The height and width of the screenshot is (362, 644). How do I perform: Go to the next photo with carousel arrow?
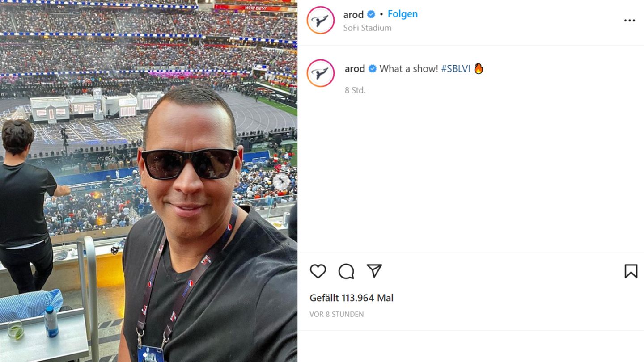[281, 181]
